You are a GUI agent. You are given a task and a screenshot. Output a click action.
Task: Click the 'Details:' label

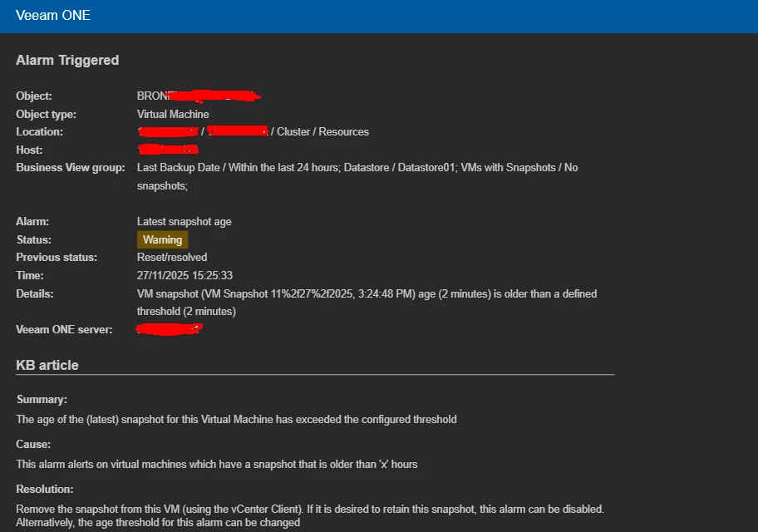[35, 293]
